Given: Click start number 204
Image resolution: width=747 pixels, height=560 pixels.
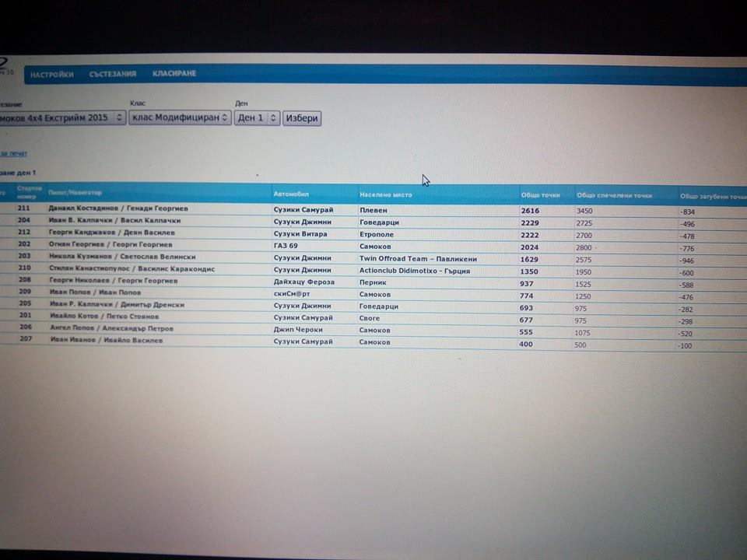Looking at the screenshot, I should 24,220.
